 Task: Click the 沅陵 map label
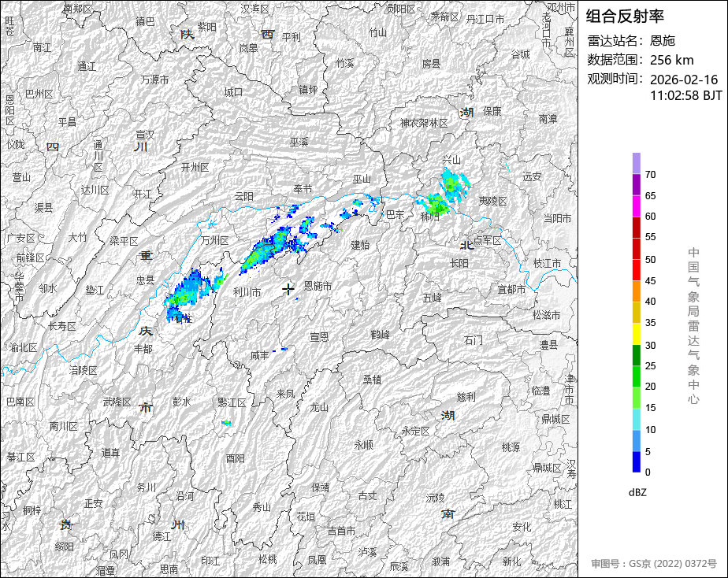(x=436, y=497)
